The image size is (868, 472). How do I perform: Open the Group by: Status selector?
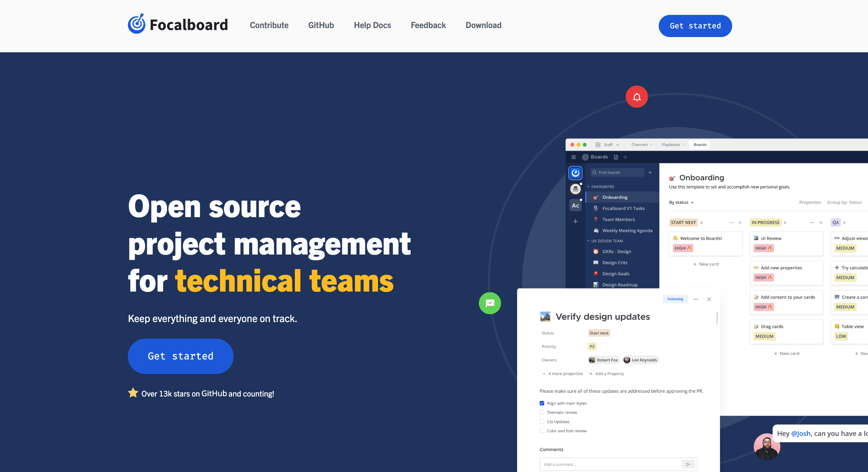coord(844,203)
